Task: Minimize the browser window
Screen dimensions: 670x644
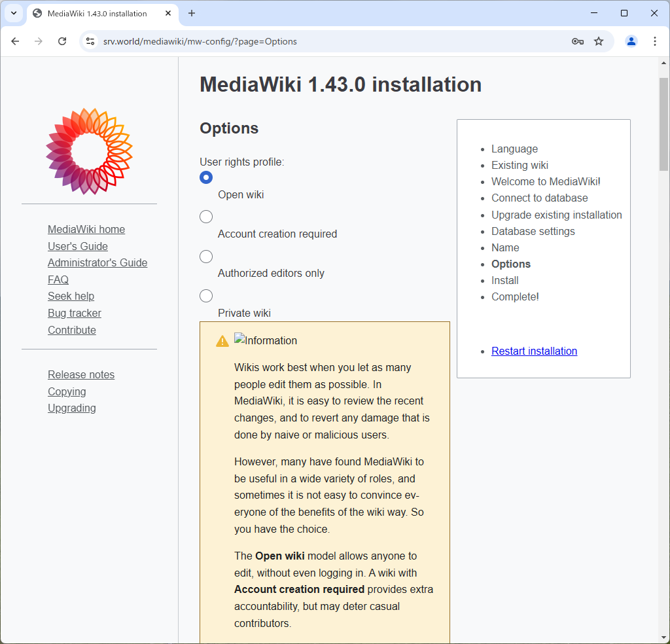Action: 594,13
